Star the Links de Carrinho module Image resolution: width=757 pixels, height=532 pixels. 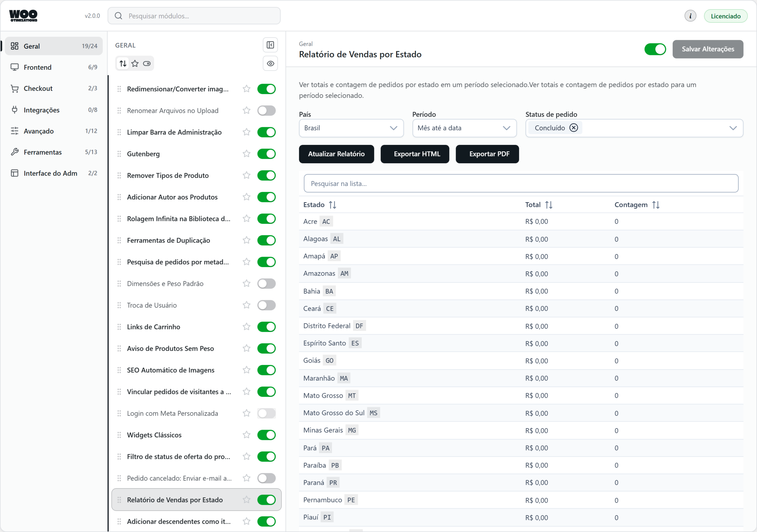246,327
